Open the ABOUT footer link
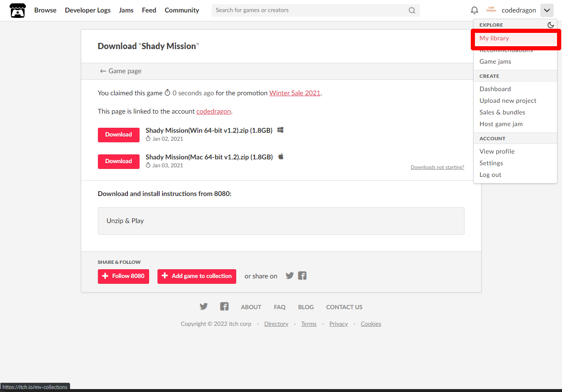Viewport: 562px width, 392px height. tap(251, 307)
